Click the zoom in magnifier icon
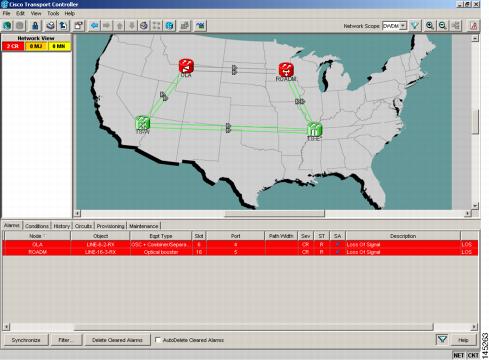Viewport: 489px width, 360px height. click(x=430, y=25)
